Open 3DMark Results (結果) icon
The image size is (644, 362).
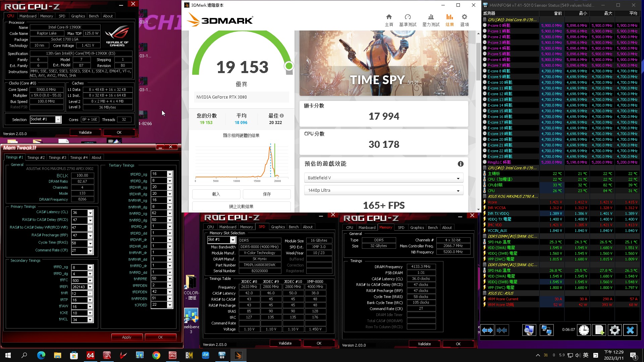[x=449, y=20]
